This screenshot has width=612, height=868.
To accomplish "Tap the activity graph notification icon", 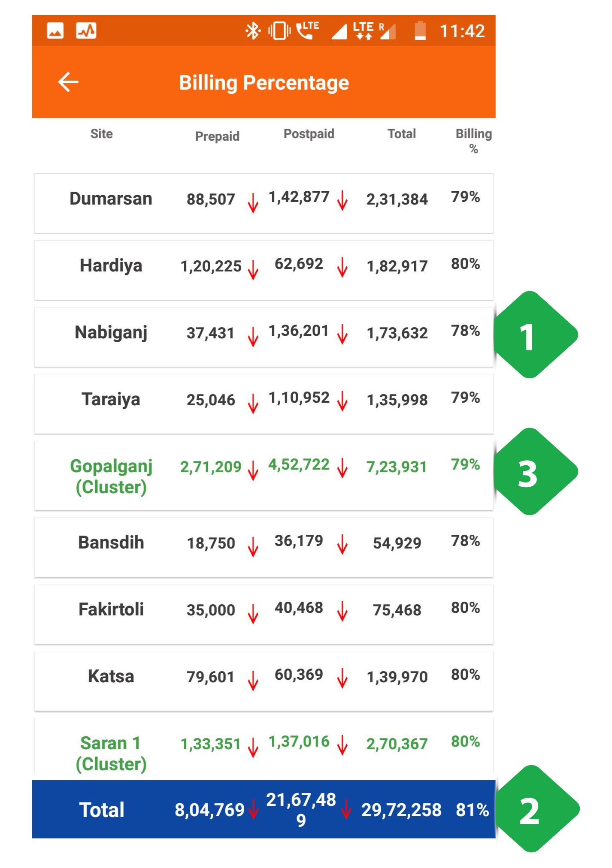I will point(86,31).
